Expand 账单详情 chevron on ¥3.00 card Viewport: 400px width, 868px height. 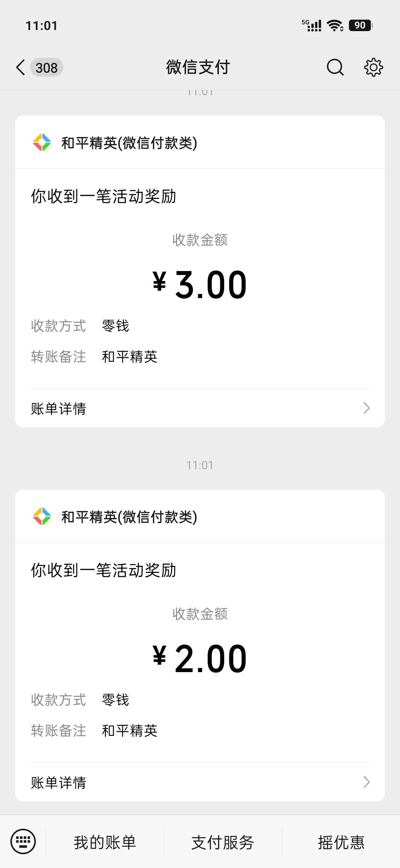(x=366, y=408)
